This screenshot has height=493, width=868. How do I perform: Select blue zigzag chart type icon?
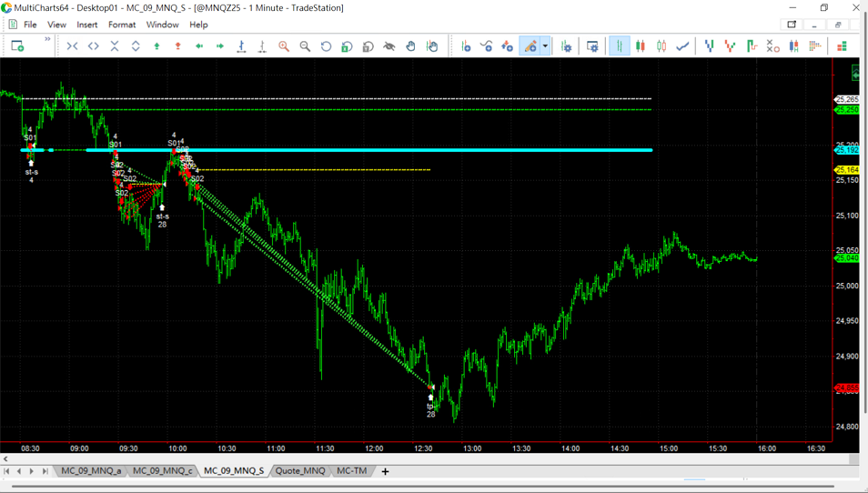tap(709, 46)
